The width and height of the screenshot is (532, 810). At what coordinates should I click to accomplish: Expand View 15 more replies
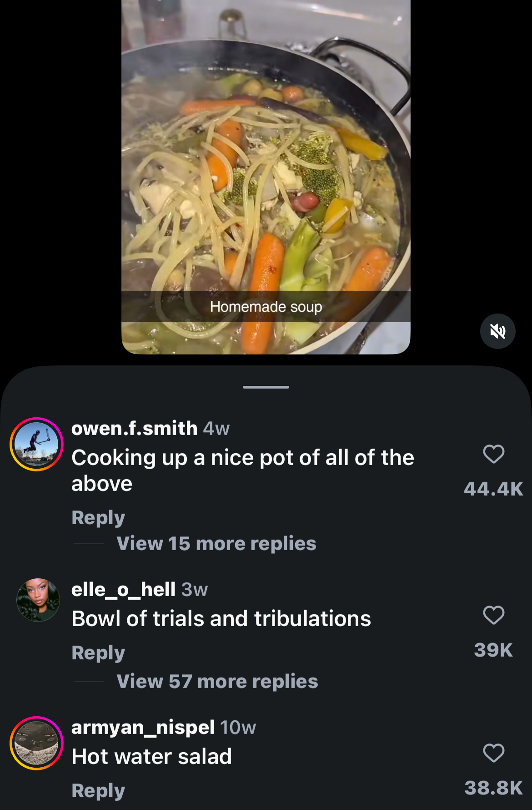[x=216, y=543]
